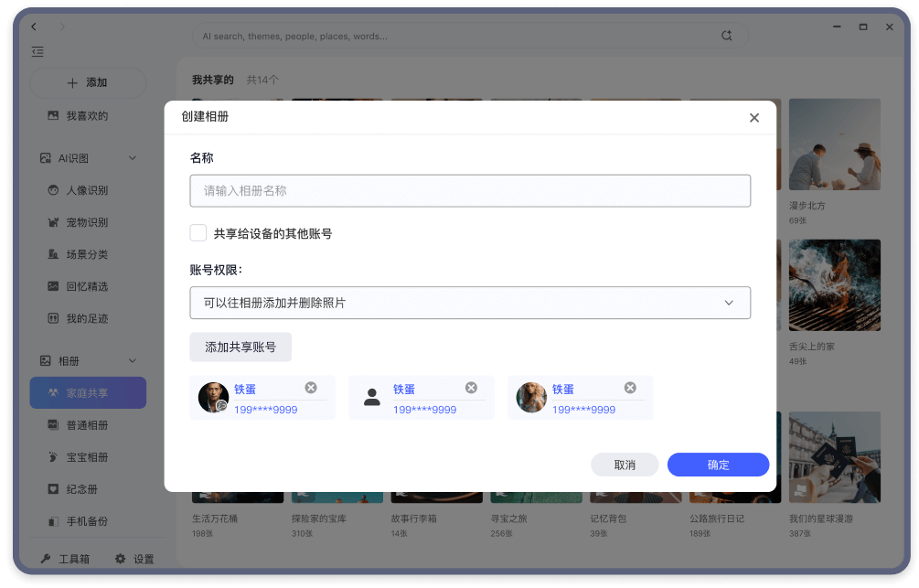Go back using the back arrow
The image size is (919, 588).
tap(35, 27)
